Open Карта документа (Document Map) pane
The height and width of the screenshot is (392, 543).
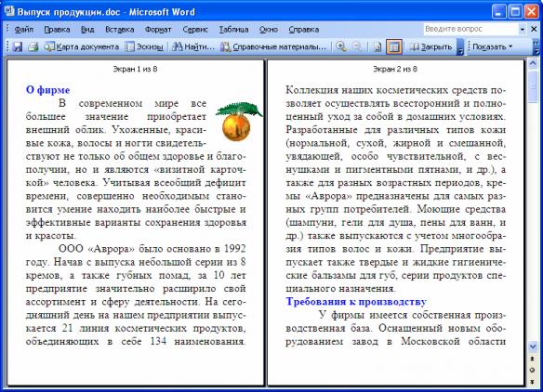click(82, 46)
